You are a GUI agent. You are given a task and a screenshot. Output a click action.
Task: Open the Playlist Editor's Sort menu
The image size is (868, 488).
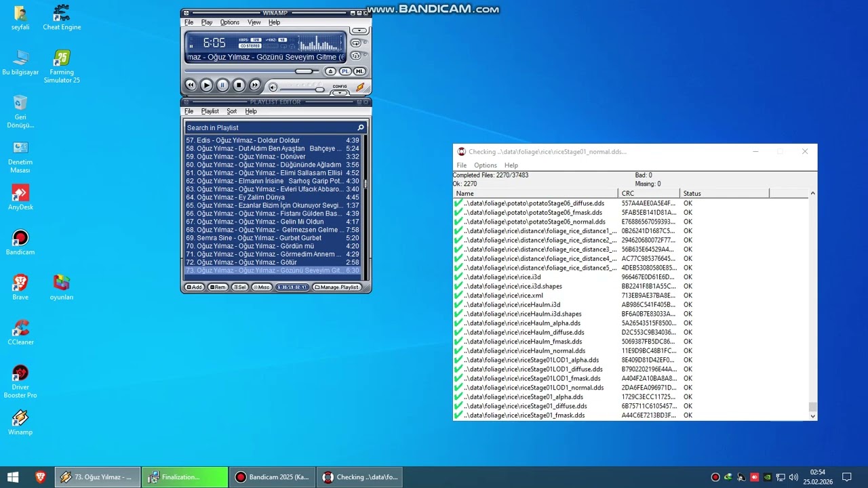(232, 111)
